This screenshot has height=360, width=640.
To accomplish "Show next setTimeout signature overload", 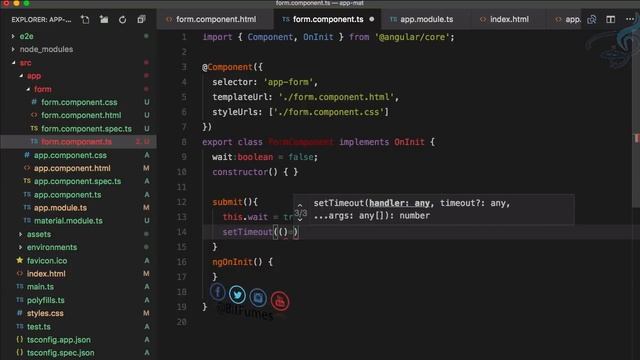I will coord(300,220).
